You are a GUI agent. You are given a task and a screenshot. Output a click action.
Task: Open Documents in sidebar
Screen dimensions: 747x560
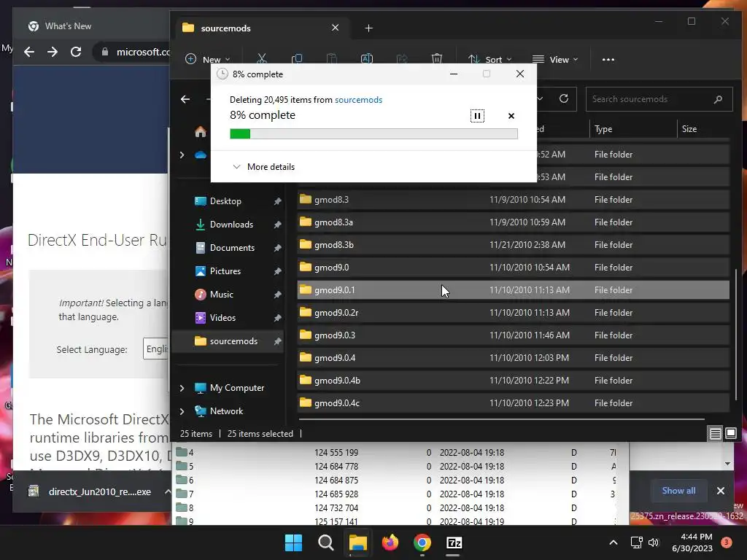(x=232, y=248)
